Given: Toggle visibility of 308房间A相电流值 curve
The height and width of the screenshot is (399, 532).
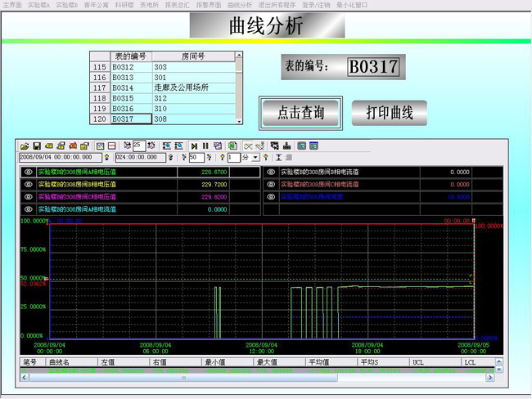Looking at the screenshot, I should coord(29,209).
